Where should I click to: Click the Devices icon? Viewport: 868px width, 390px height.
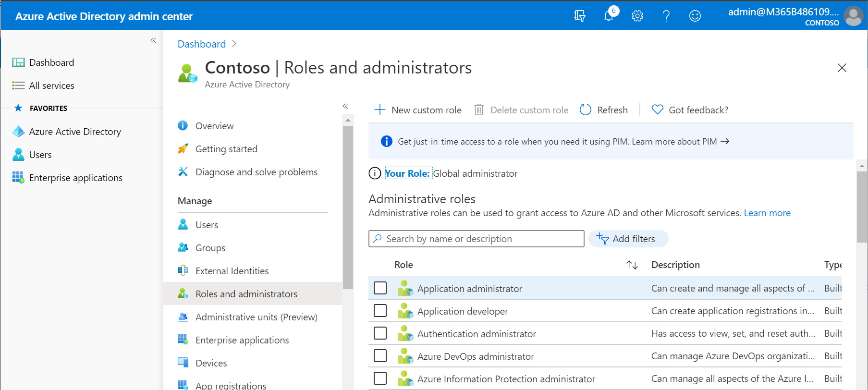click(183, 363)
